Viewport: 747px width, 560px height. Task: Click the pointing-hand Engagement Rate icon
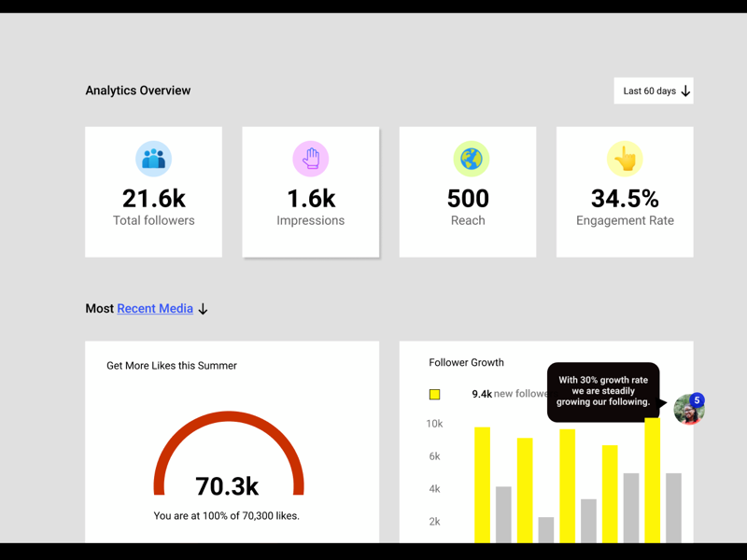[x=624, y=159]
